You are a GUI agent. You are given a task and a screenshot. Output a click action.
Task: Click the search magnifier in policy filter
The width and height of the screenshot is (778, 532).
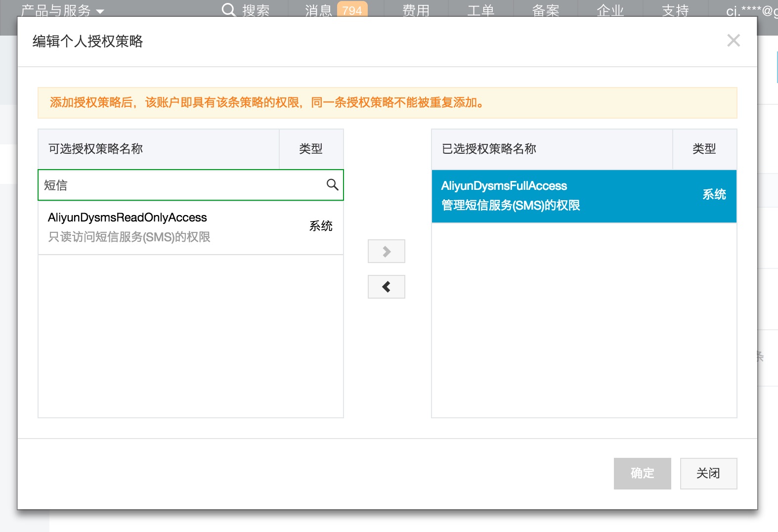[332, 185]
